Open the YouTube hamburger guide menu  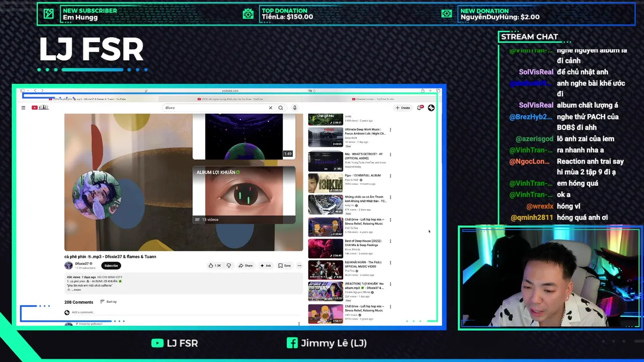coord(23,108)
